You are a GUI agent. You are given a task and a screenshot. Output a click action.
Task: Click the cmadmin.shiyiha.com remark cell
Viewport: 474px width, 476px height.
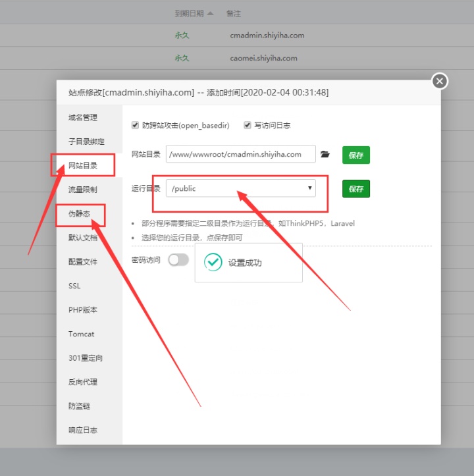(267, 35)
